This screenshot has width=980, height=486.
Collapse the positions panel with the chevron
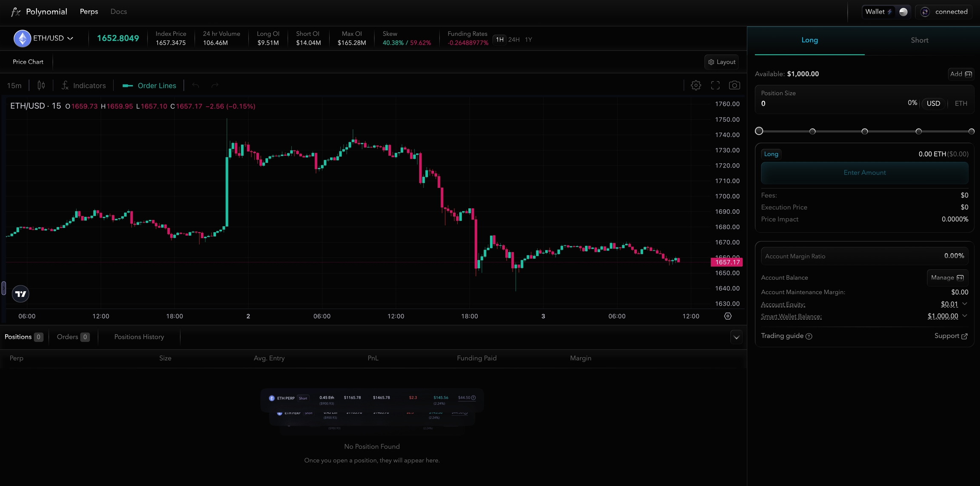point(736,338)
